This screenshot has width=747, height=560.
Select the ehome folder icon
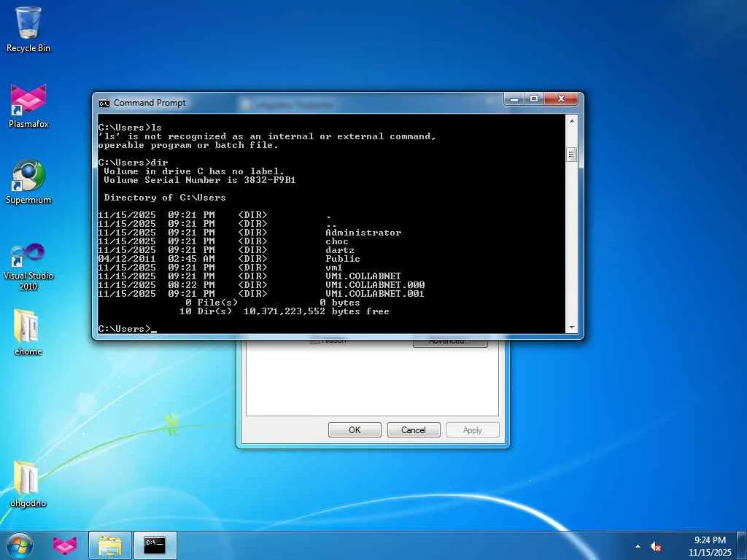click(28, 332)
